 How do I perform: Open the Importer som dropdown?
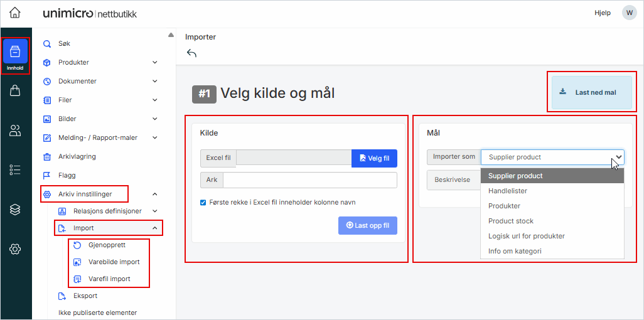(552, 157)
